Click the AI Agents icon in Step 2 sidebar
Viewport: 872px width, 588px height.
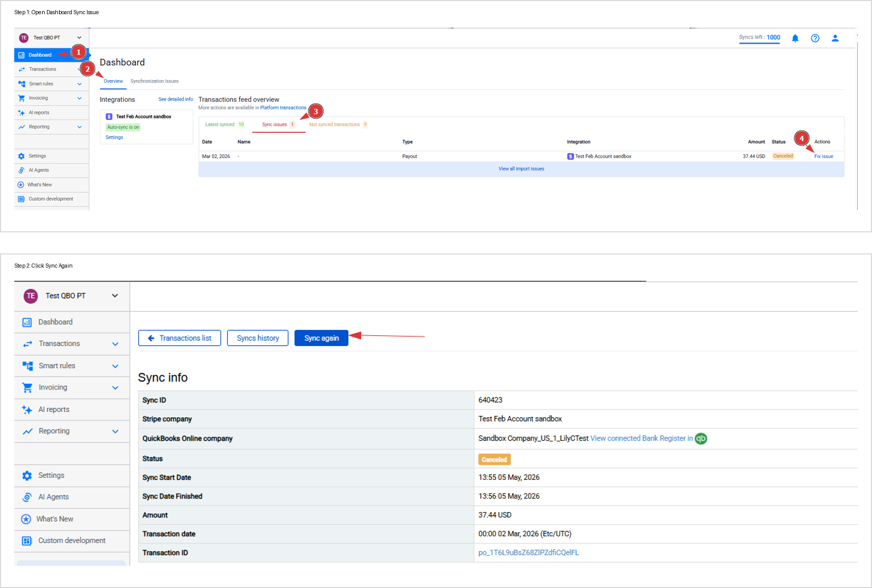[x=27, y=497]
